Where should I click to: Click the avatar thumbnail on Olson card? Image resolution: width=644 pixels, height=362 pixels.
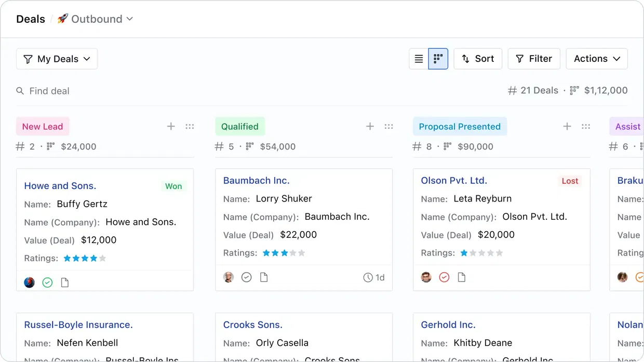coord(426,277)
